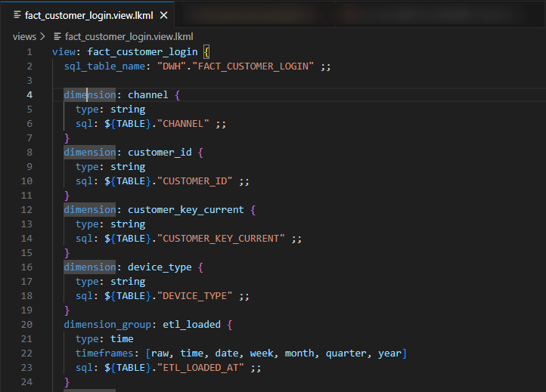Click line number 1 in gutter
Image resolution: width=546 pixels, height=392 pixels.
tap(29, 52)
